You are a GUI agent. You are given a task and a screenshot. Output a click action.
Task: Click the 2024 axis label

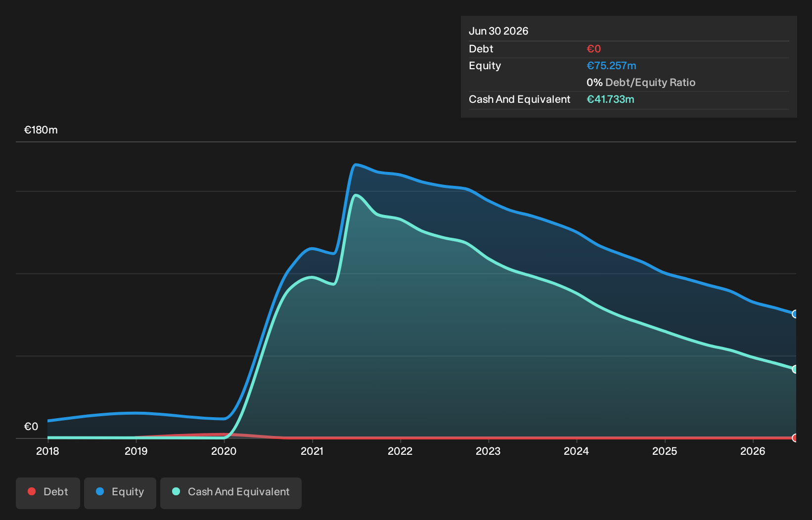point(577,451)
